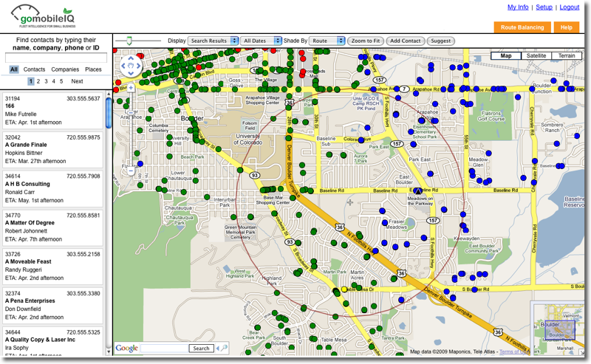This screenshot has height=364, width=591.
Task: Click the map pan left arrow
Action: pyautogui.click(x=123, y=66)
